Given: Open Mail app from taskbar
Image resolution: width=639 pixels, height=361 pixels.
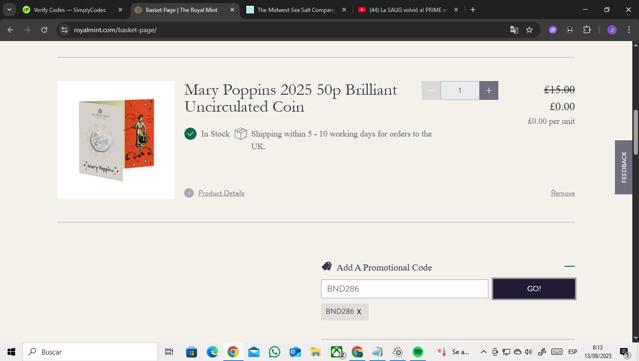Looking at the screenshot, I should (x=254, y=352).
